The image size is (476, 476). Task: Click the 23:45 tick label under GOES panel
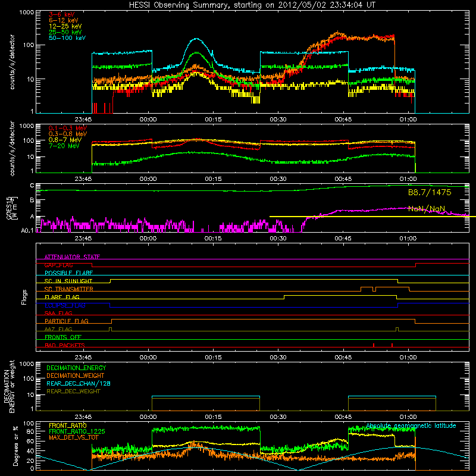(83, 239)
